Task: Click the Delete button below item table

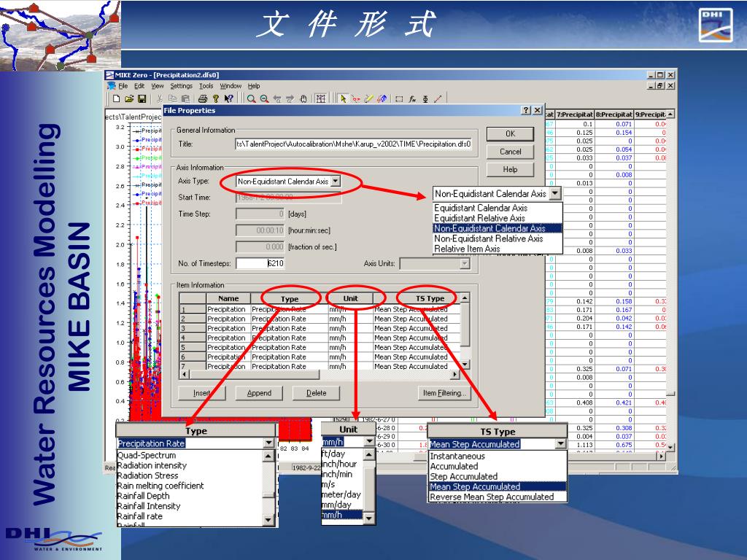Action: coord(317,393)
